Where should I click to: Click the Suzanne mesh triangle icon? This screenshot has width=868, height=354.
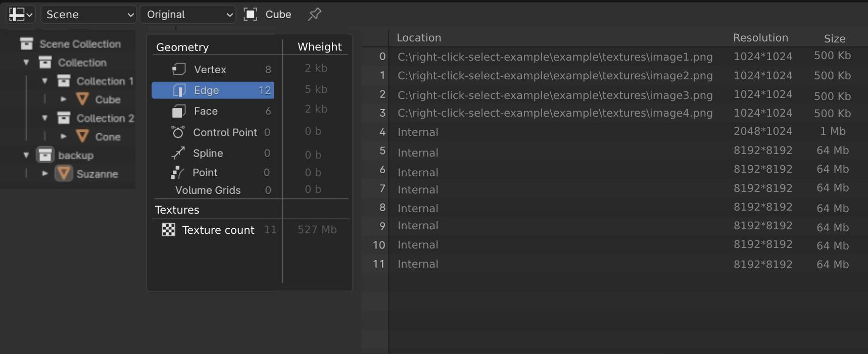point(64,174)
